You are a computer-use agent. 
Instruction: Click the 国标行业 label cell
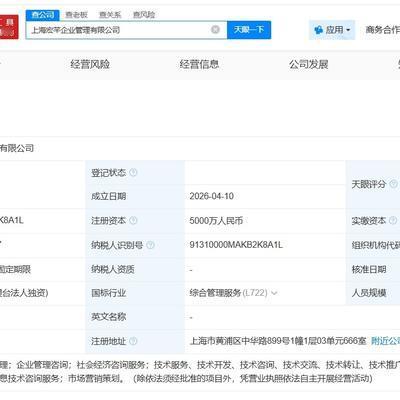coord(135,293)
